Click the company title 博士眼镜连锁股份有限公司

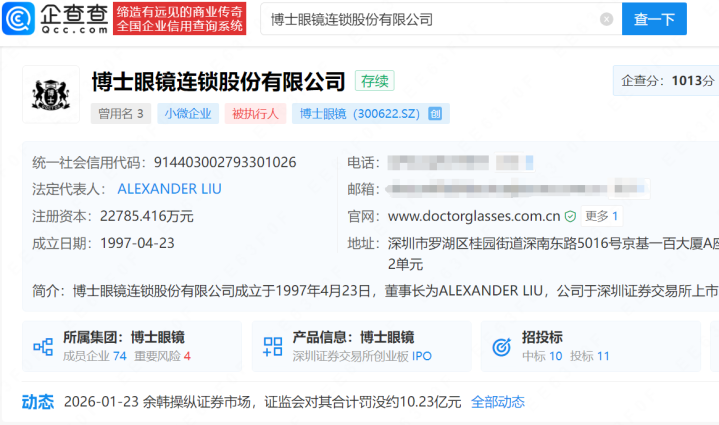point(219,82)
